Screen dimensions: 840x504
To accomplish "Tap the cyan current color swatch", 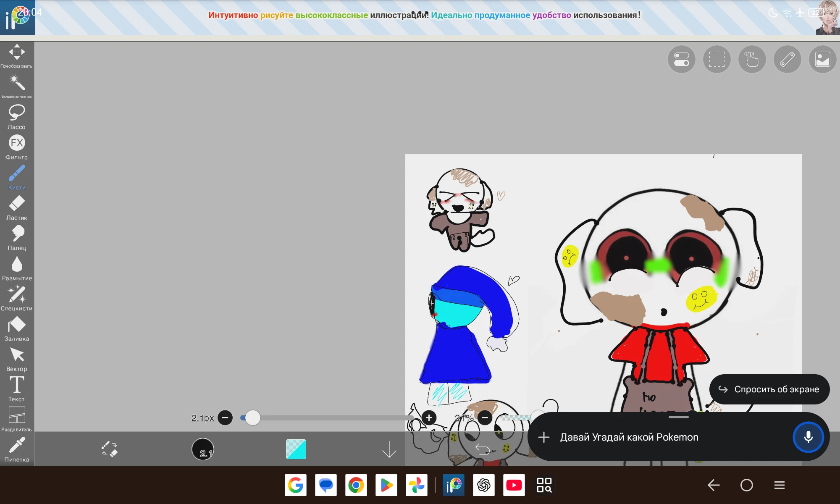I will (x=296, y=449).
